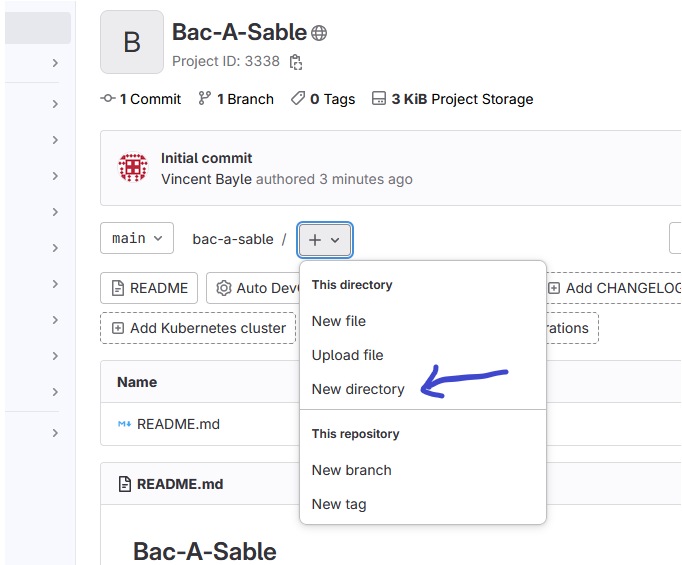View 3 KiB Project Storage details
The height and width of the screenshot is (565, 682).
coord(452,99)
